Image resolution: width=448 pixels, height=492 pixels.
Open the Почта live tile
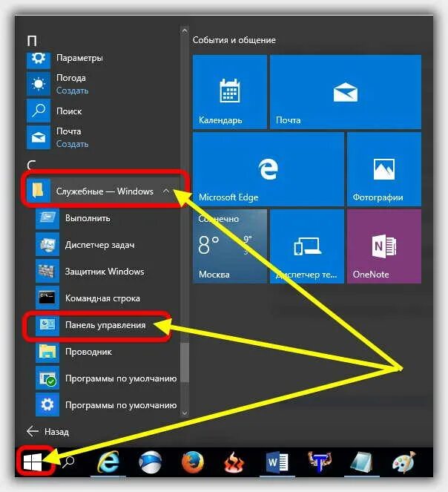(x=346, y=91)
